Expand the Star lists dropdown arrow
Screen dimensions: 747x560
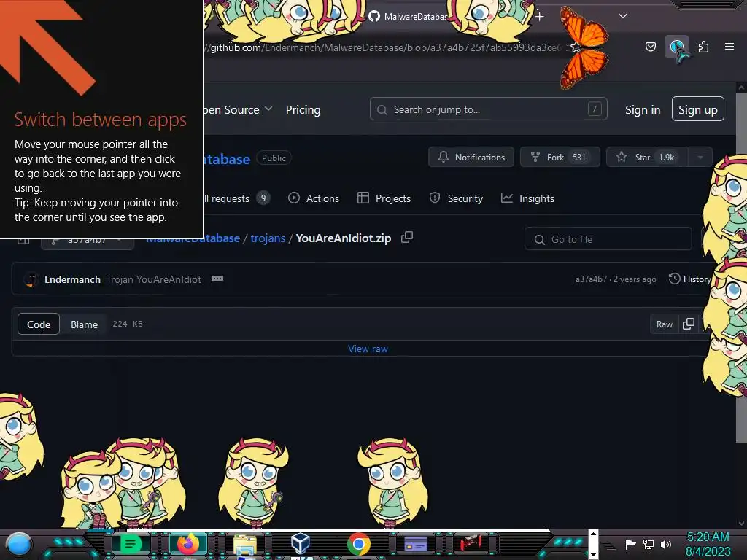[x=700, y=157]
